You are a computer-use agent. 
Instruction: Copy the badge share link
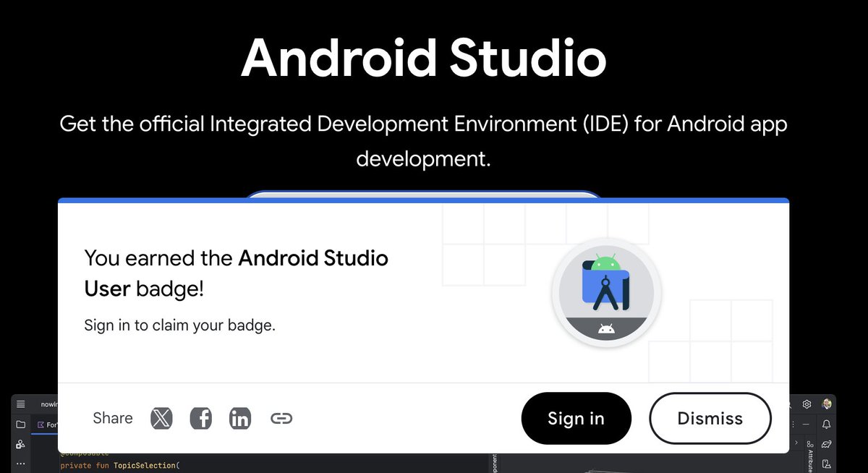coord(281,418)
